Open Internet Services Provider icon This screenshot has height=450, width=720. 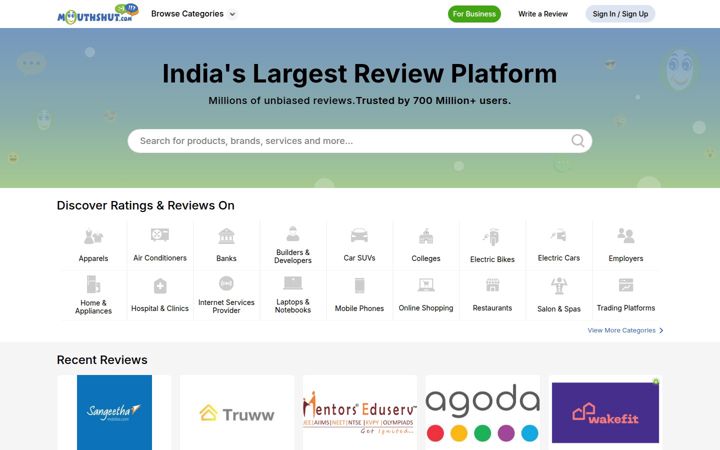pos(226,283)
